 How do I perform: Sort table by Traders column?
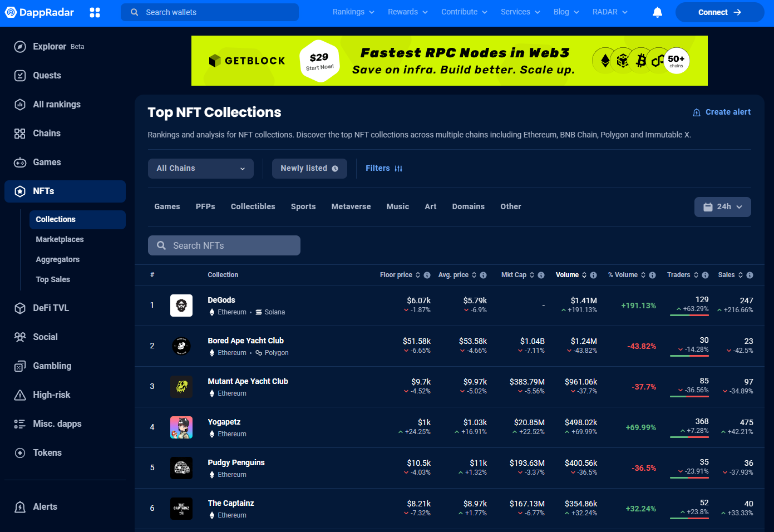tap(683, 275)
